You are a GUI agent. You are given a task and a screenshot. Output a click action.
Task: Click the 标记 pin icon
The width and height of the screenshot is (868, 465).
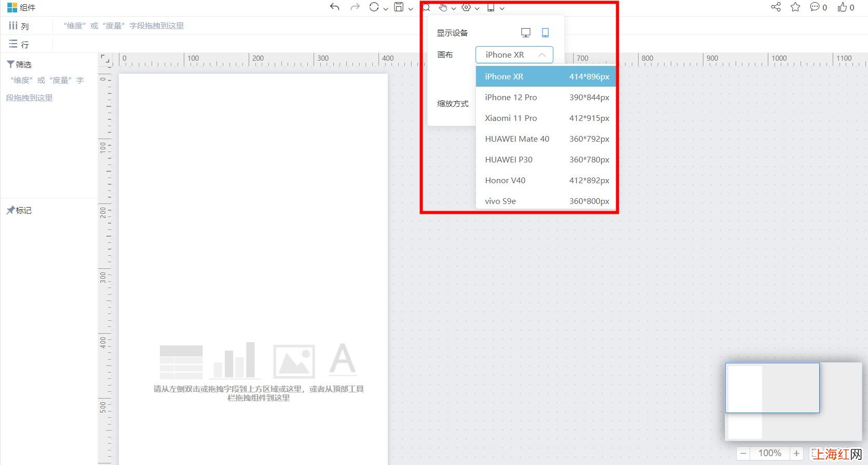tap(10, 210)
